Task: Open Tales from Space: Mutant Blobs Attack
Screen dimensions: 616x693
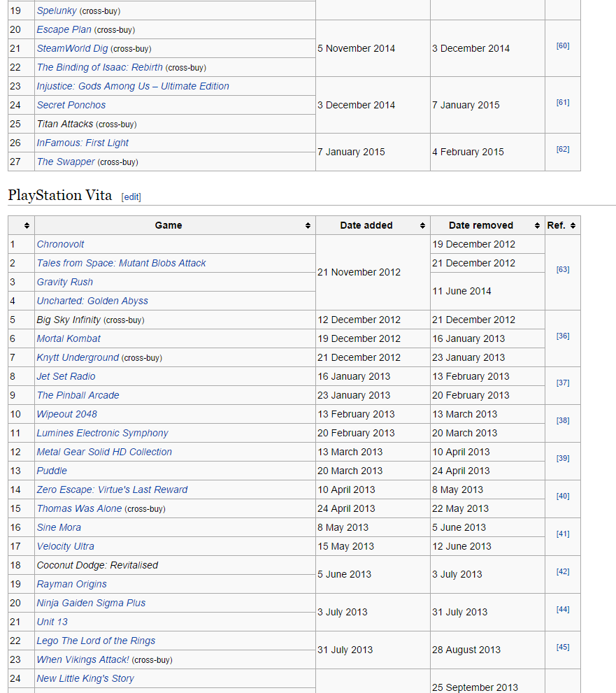Action: coord(121,263)
